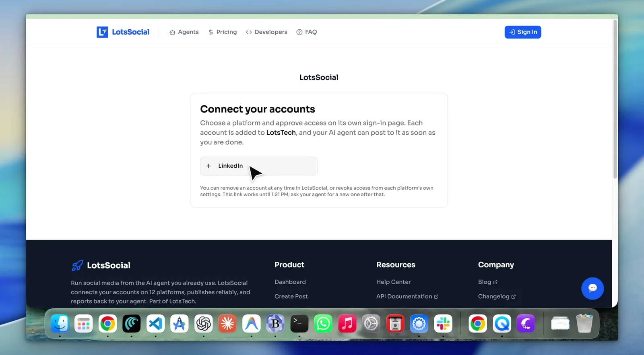Screen dimensions: 644x355
Task: Open the Changelog footer link
Action: [x=497, y=296]
